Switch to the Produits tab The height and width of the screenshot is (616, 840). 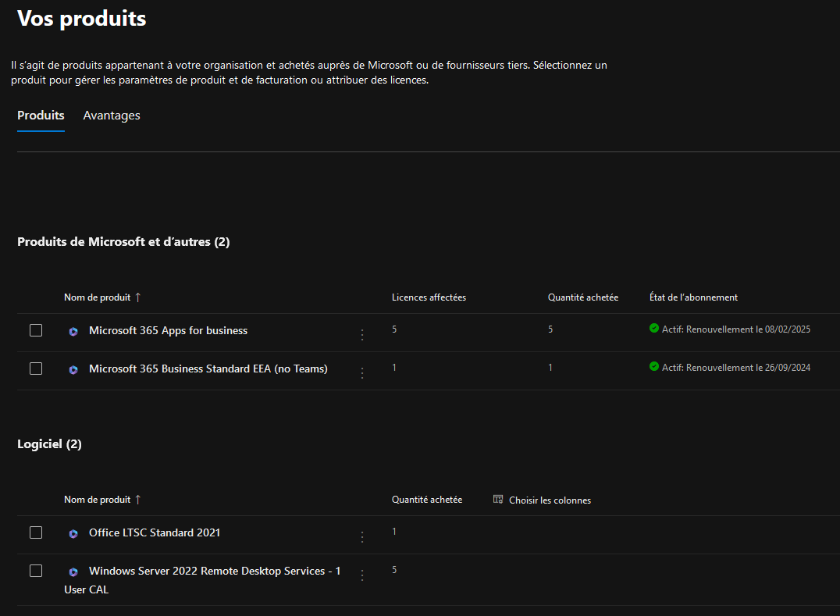click(x=41, y=116)
